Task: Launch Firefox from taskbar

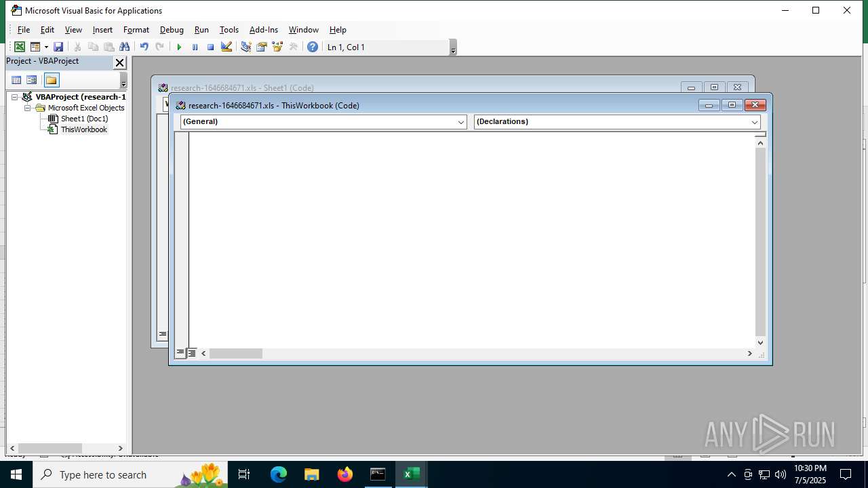Action: (x=344, y=474)
